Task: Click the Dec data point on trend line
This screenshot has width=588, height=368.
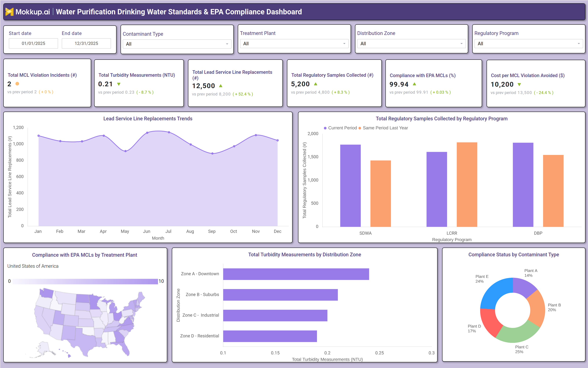Action: (277, 140)
